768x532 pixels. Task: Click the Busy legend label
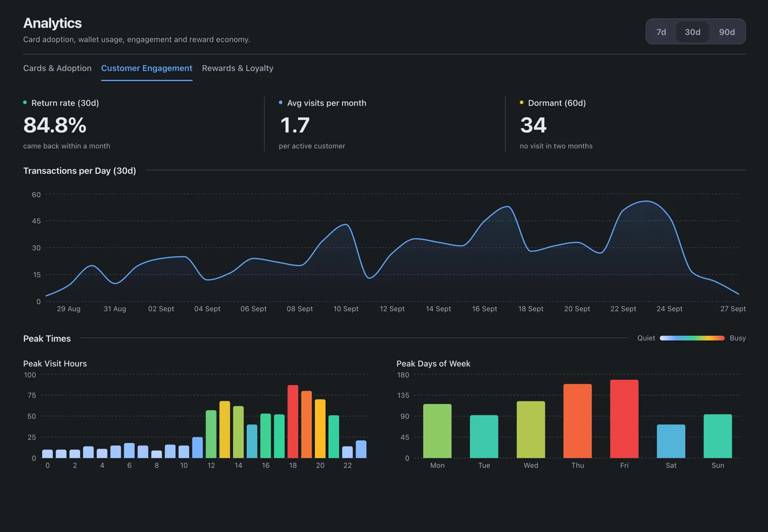pos(738,338)
